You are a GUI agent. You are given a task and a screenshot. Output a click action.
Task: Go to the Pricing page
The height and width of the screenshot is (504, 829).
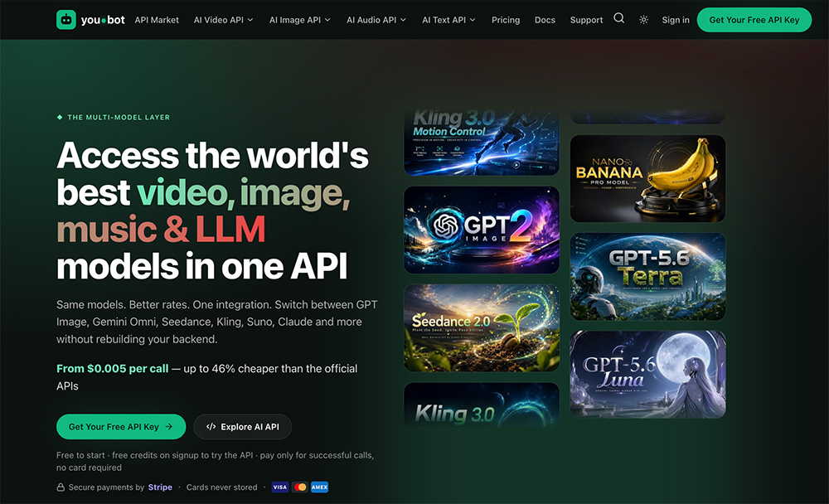pos(506,20)
